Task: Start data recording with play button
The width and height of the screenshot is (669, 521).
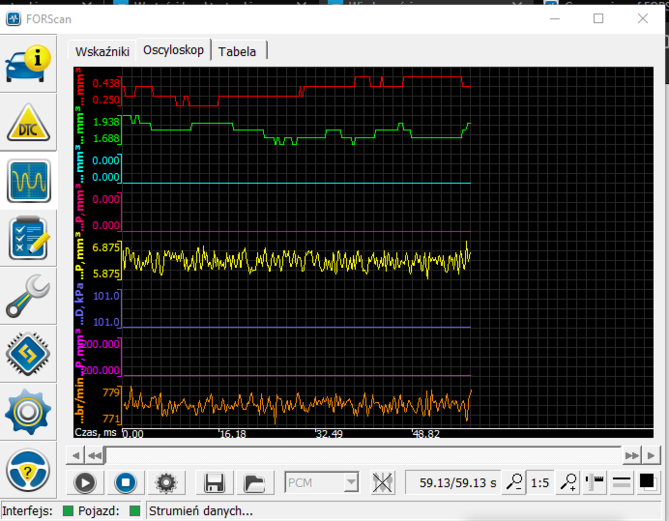Action: pyautogui.click(x=84, y=483)
